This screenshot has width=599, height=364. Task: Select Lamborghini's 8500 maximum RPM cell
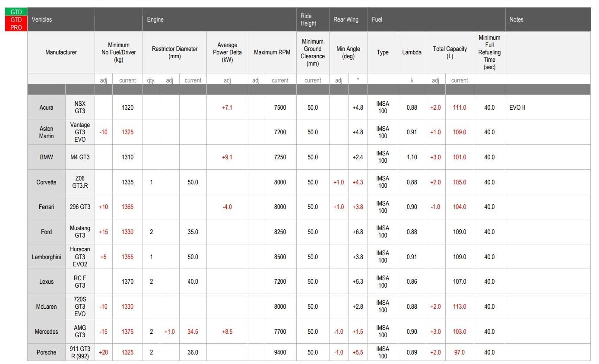coord(280,257)
